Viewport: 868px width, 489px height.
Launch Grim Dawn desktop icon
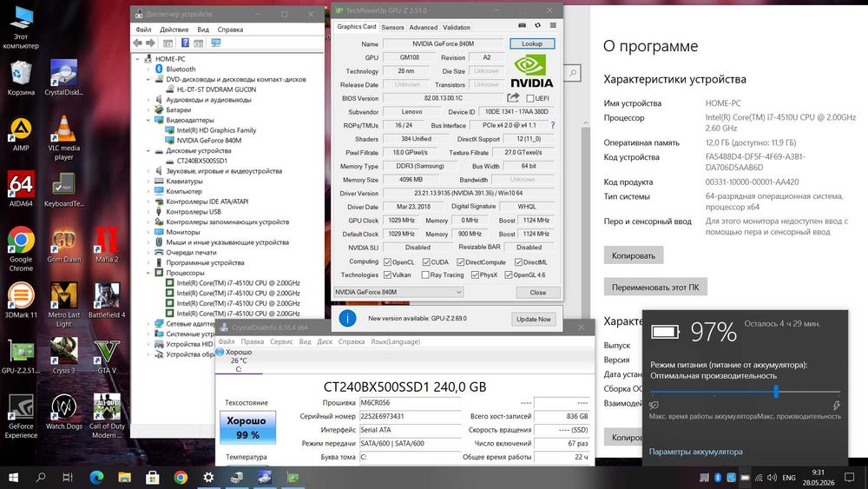(x=63, y=245)
